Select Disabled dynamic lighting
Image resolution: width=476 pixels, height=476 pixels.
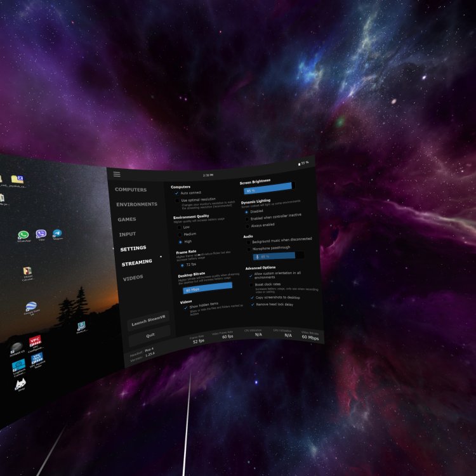pyautogui.click(x=246, y=212)
